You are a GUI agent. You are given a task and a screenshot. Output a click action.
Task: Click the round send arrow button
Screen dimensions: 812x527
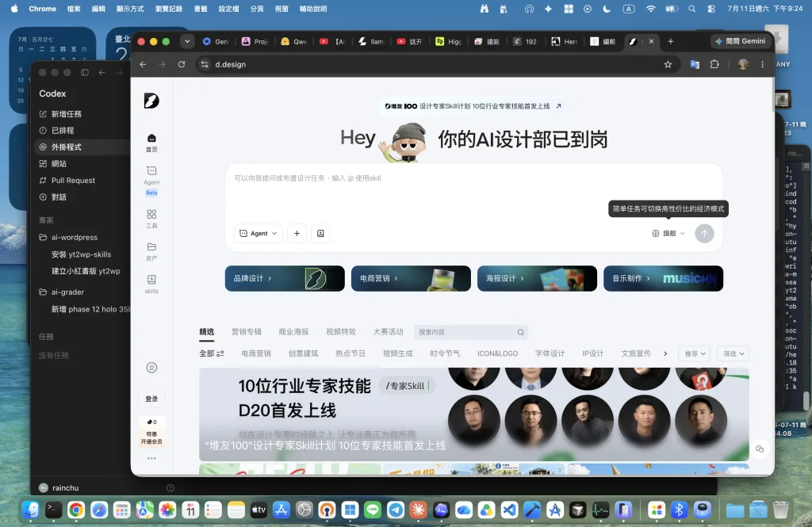pyautogui.click(x=704, y=234)
